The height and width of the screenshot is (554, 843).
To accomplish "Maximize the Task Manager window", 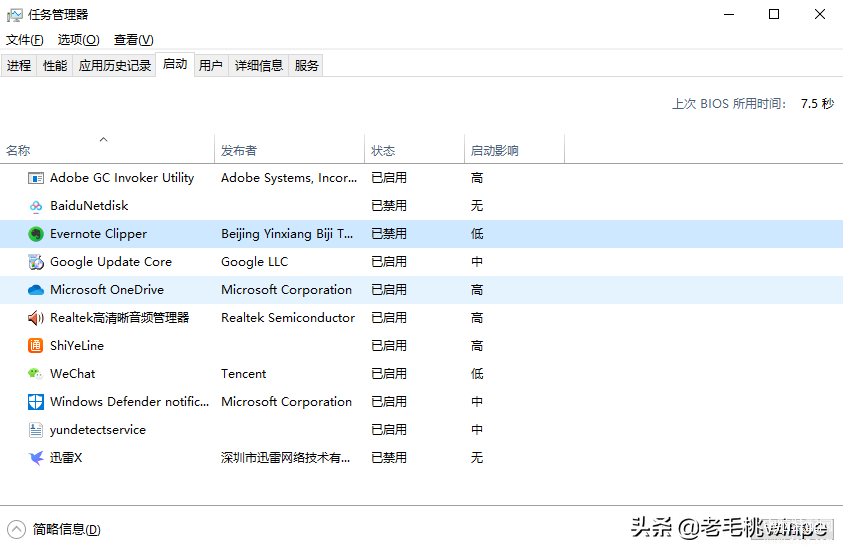I will click(x=774, y=15).
